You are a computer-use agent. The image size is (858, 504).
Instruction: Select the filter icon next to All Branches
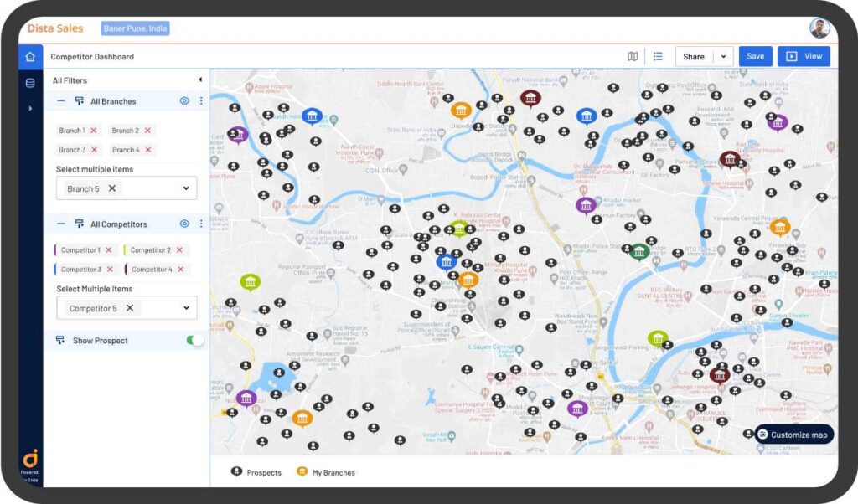[x=79, y=101]
